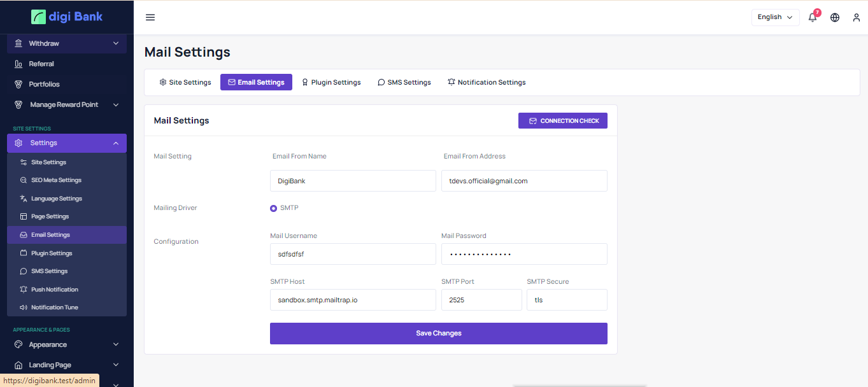Open SEO Meta Settings in sidebar
Image resolution: width=868 pixels, height=387 pixels.
(56, 180)
